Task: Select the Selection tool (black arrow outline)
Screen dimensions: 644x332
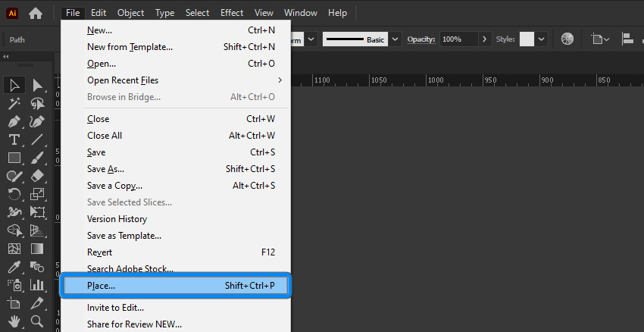Action: [x=14, y=86]
